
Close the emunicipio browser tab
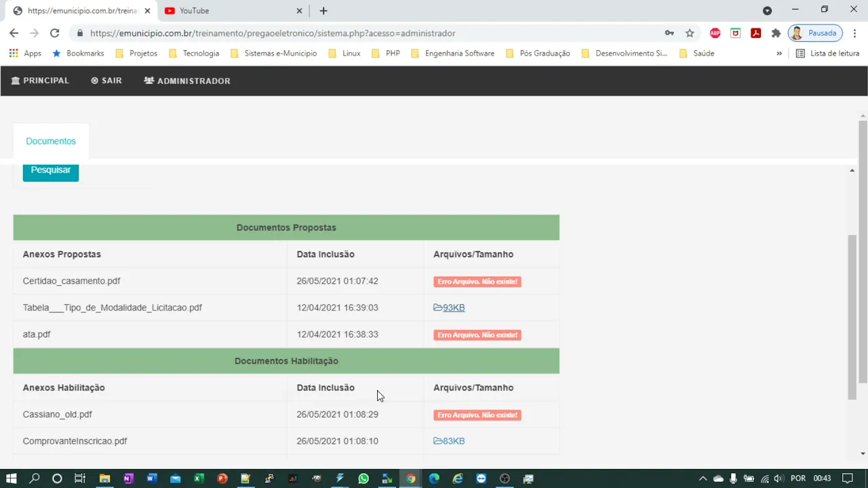click(147, 11)
